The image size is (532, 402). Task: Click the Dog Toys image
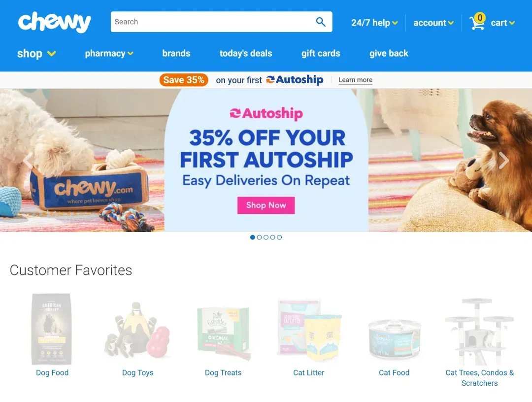(x=137, y=330)
